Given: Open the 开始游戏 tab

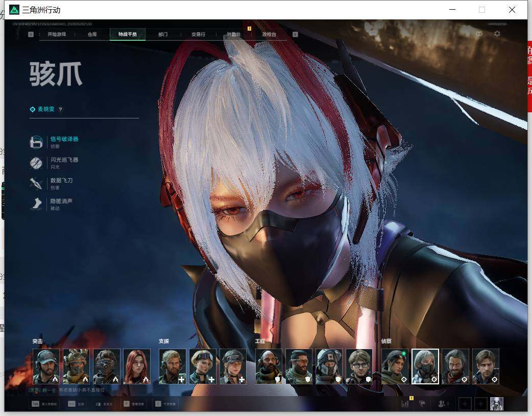Looking at the screenshot, I should [x=57, y=34].
